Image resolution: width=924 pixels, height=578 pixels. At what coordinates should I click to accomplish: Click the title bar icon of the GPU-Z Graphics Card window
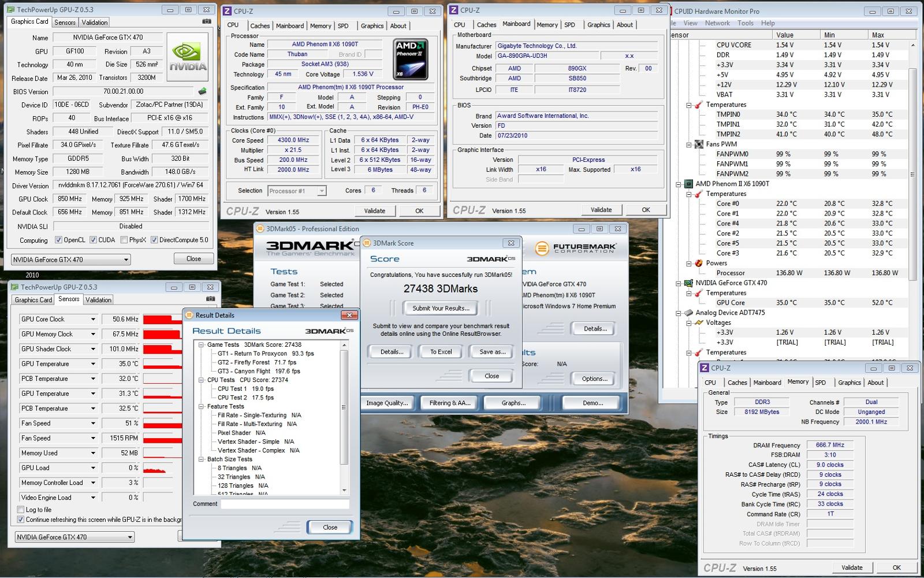[x=11, y=10]
